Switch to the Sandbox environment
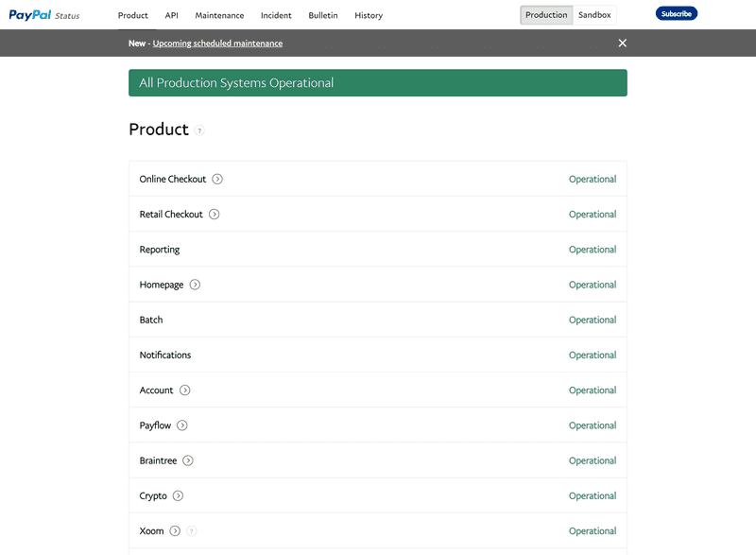The image size is (756, 555). (594, 14)
